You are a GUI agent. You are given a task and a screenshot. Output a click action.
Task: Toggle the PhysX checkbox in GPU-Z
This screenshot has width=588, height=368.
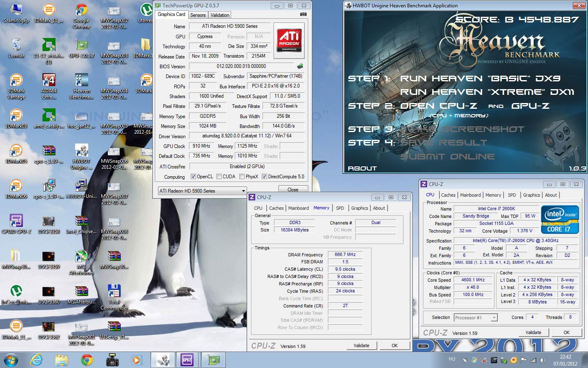pos(242,177)
